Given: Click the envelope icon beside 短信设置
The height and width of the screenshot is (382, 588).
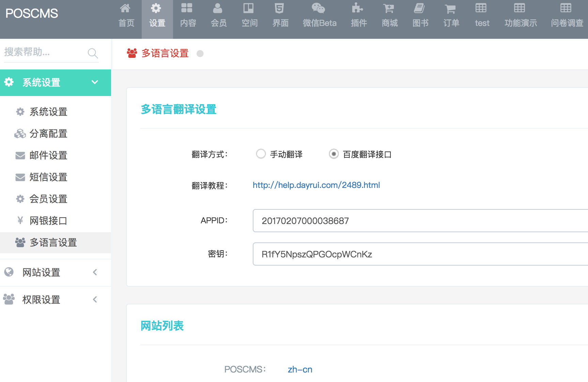Looking at the screenshot, I should (x=20, y=177).
